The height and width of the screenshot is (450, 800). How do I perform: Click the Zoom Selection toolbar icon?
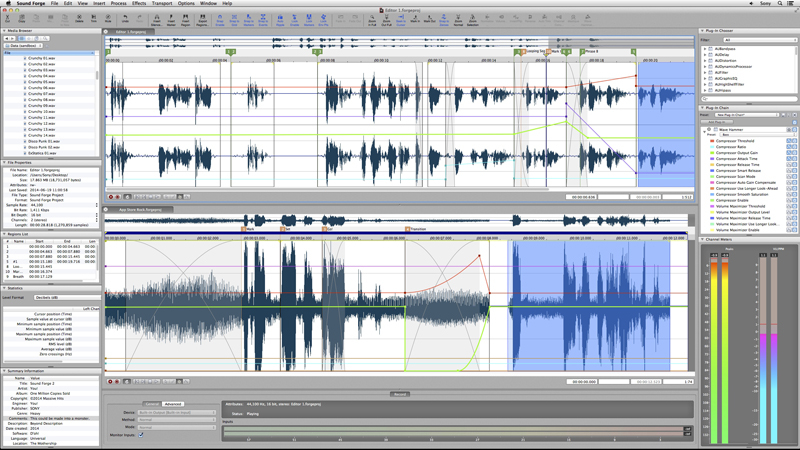[472, 20]
